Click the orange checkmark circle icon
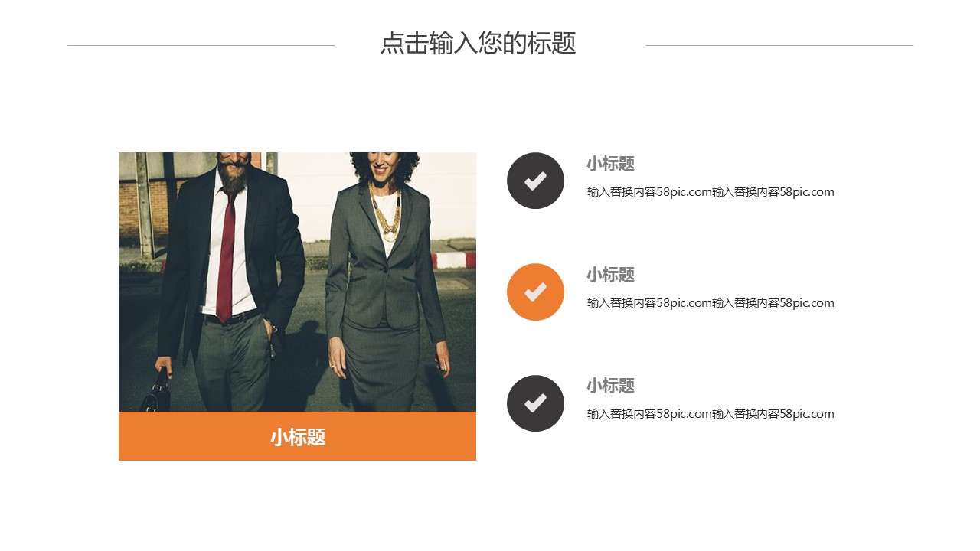The image size is (980, 551). point(535,292)
